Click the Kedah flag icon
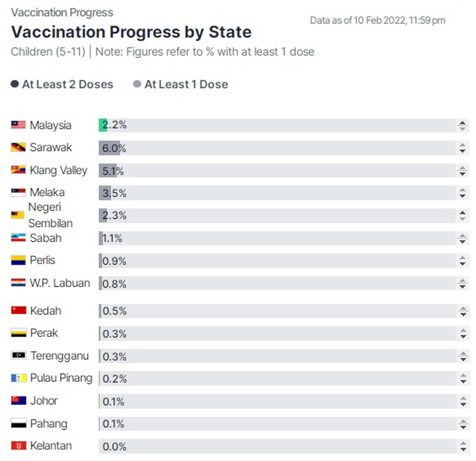The width and height of the screenshot is (476, 461). pyautogui.click(x=18, y=311)
